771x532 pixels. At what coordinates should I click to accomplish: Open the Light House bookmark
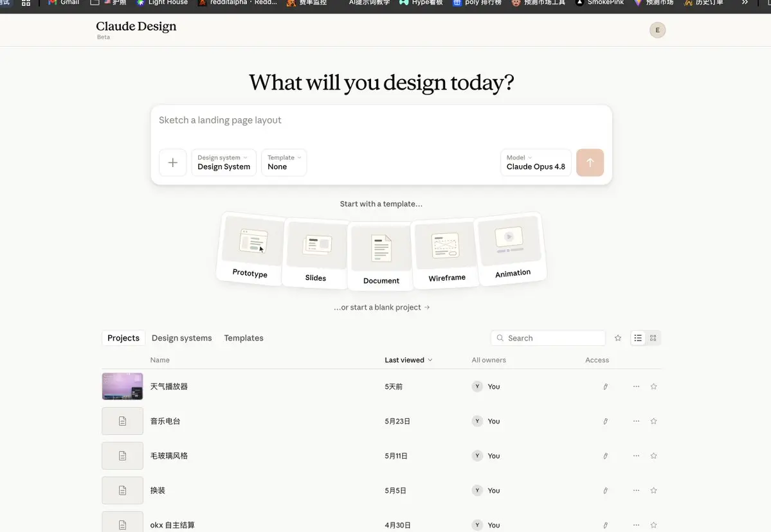pyautogui.click(x=162, y=3)
